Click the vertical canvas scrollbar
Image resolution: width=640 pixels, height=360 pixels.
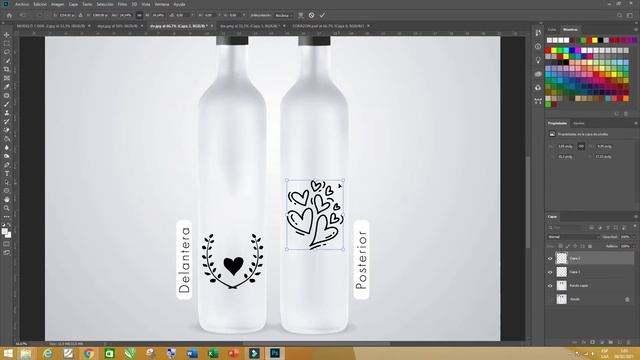[528, 202]
